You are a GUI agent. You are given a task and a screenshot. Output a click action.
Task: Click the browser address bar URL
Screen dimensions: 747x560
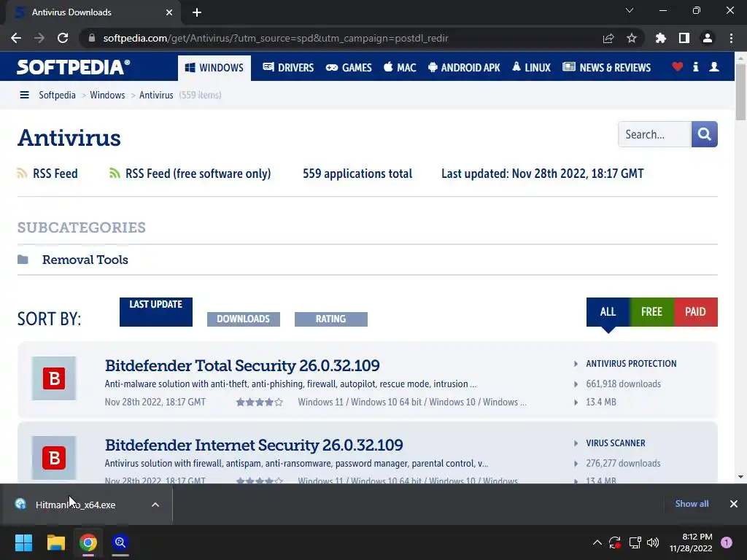pos(276,38)
